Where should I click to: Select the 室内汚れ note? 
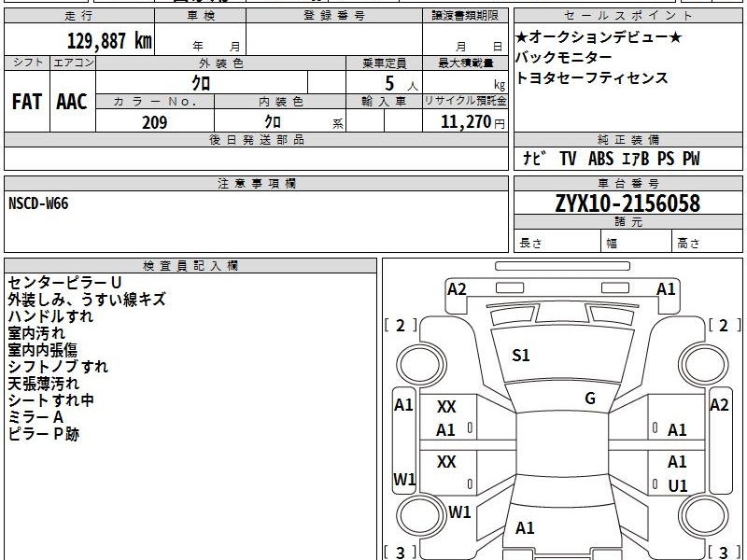(36, 333)
